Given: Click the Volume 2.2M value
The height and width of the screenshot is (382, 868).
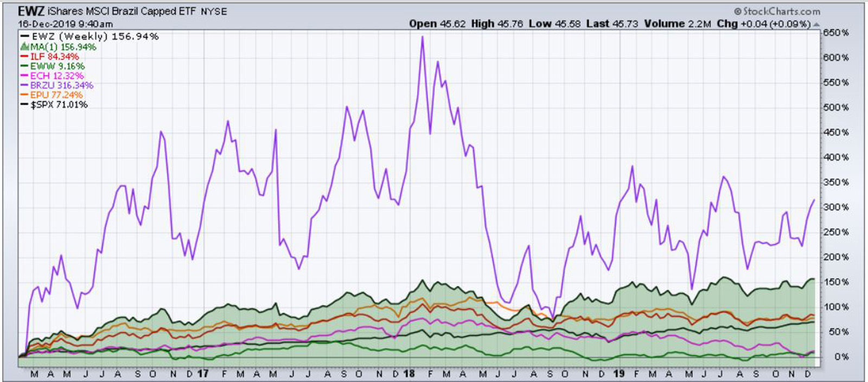Looking at the screenshot, I should [678, 24].
